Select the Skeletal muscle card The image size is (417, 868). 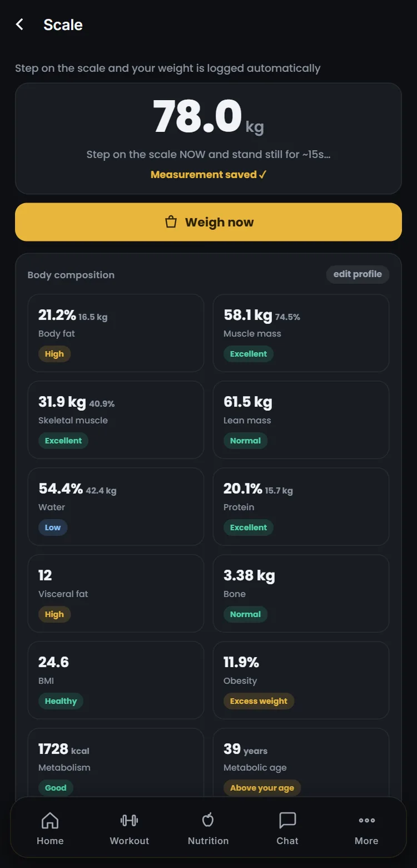coord(116,420)
